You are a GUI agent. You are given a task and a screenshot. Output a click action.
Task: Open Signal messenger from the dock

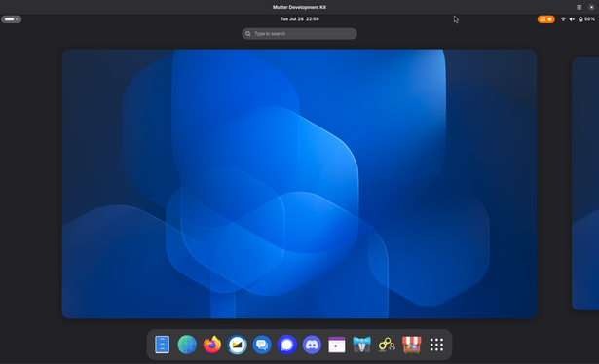click(287, 345)
